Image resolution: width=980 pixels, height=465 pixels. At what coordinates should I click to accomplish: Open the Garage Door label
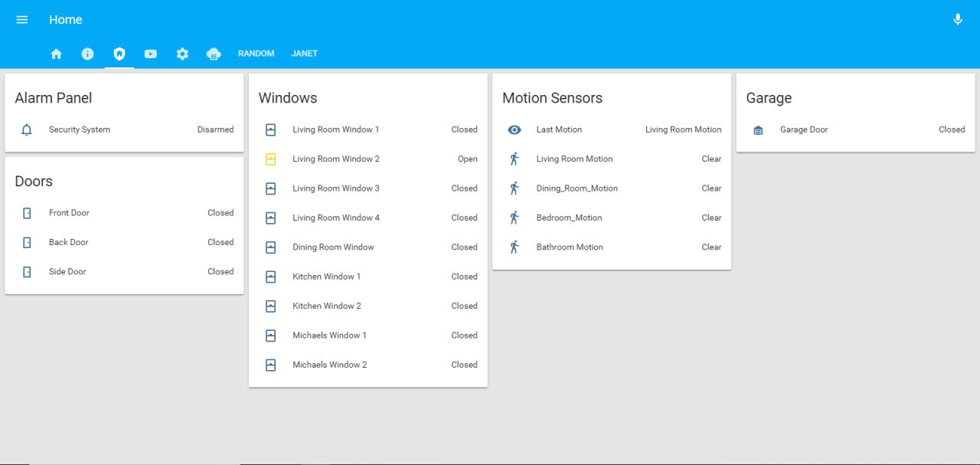point(804,129)
